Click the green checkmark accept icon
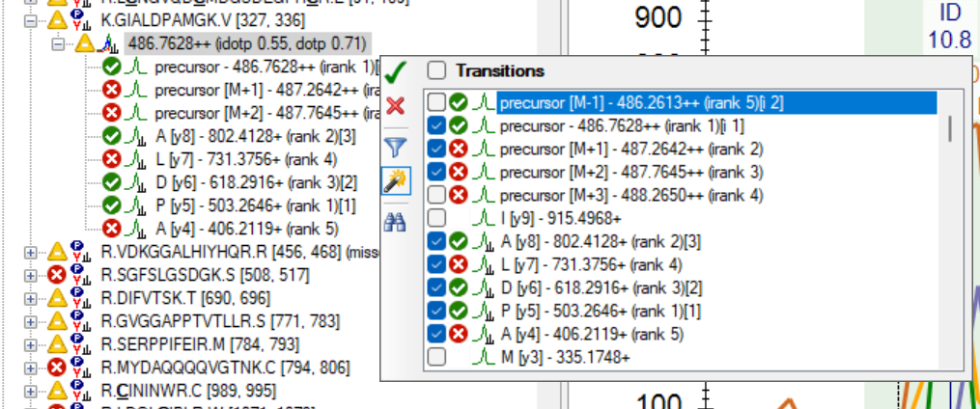Image resolution: width=980 pixels, height=409 pixels. pos(394,72)
